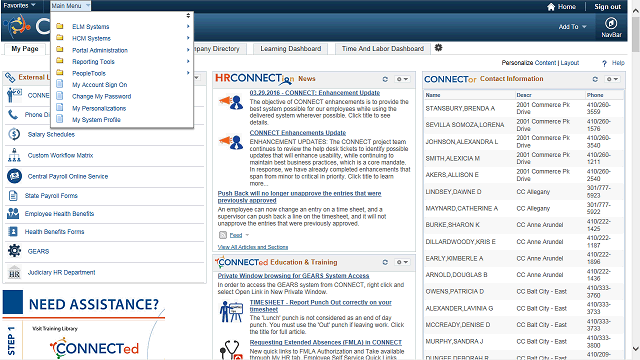Click the Home house icon
Image resolution: width=640 pixels, height=360 pixels.
[551, 7]
